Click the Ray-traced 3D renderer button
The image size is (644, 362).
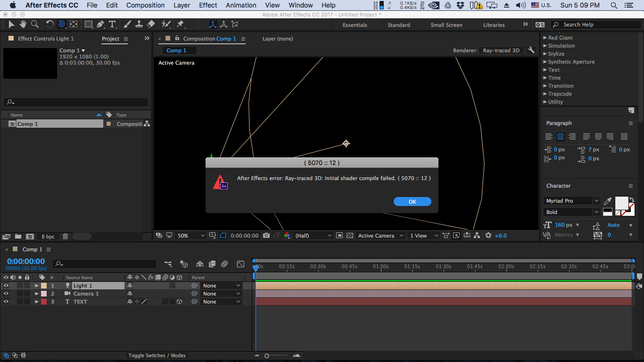click(501, 50)
